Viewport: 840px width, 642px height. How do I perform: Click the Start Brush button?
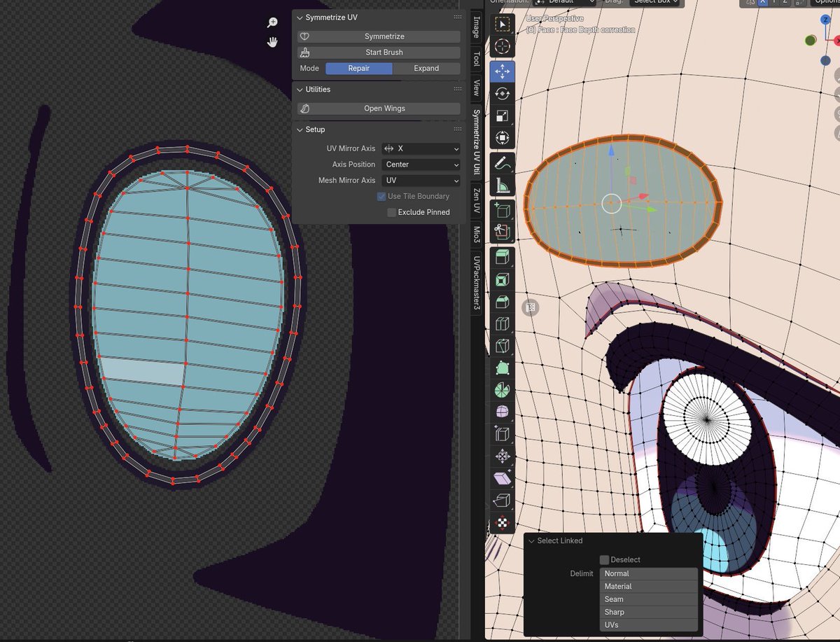coord(379,53)
